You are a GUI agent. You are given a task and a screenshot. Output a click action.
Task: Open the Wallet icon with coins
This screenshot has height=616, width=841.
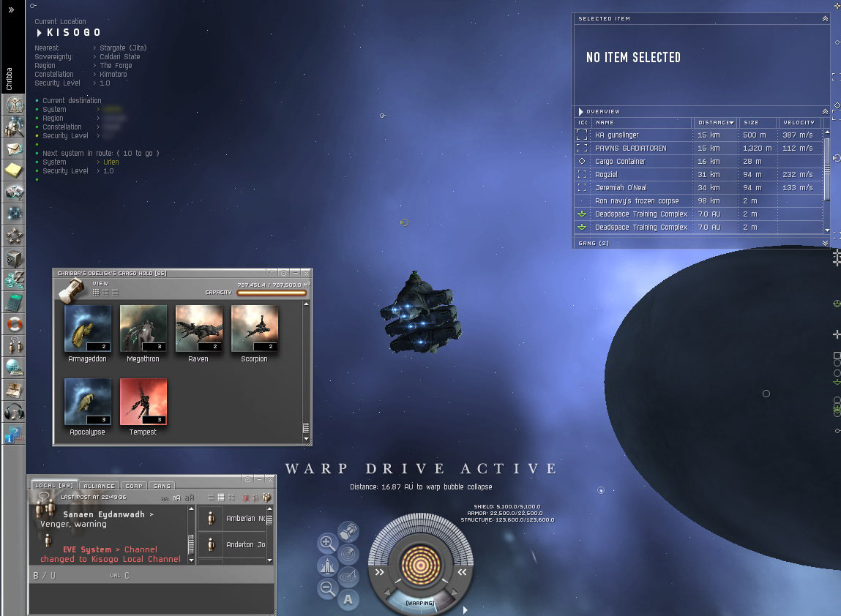click(14, 280)
